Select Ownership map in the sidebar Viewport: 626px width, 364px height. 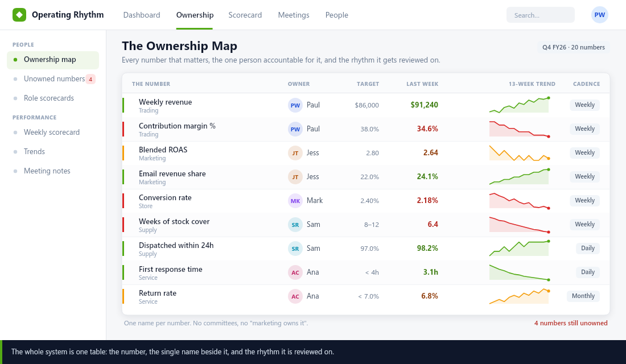[53, 60]
